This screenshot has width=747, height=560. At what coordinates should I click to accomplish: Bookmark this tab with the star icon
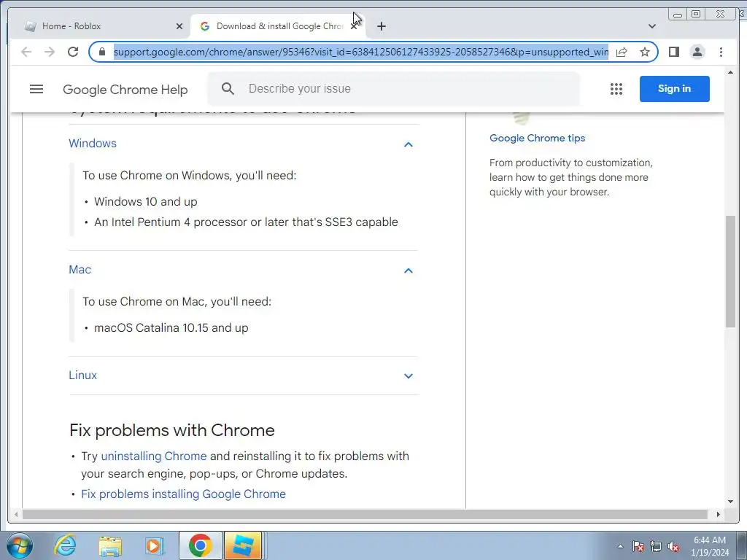(645, 52)
